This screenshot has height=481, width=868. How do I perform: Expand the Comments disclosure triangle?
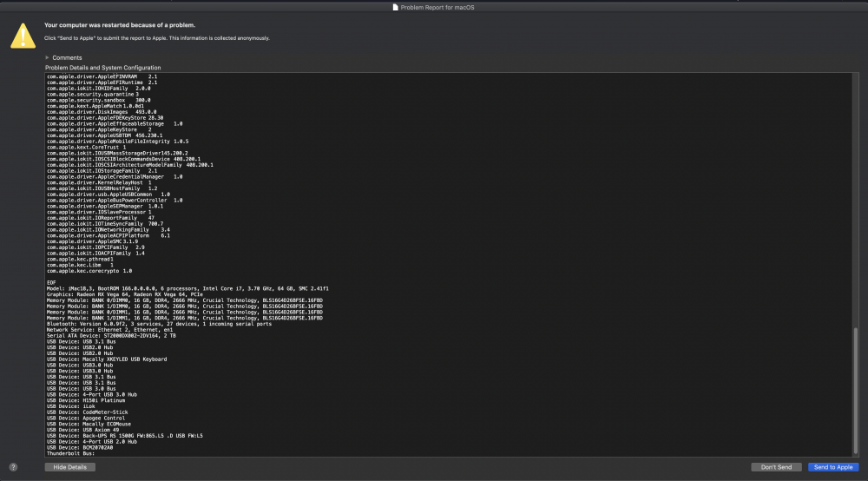point(47,57)
